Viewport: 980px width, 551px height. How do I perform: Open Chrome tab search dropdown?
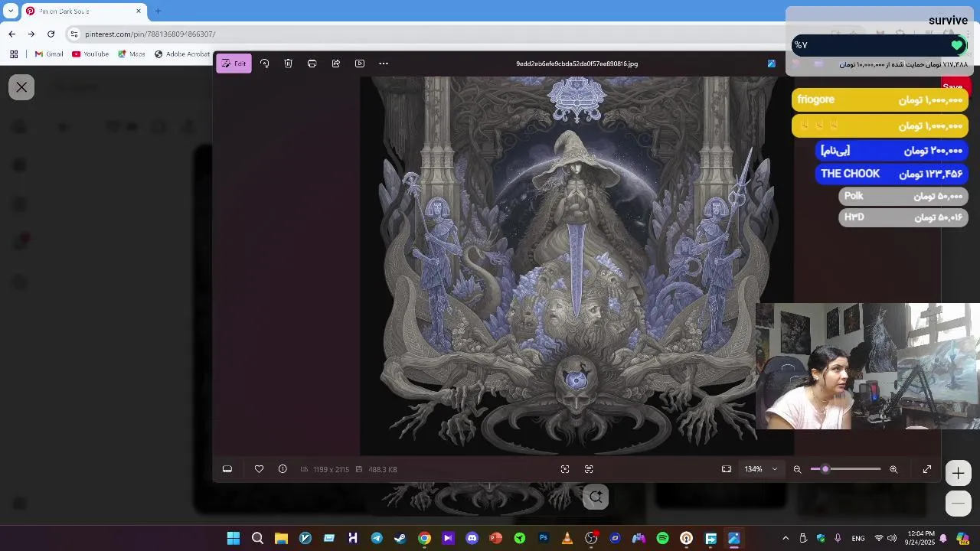(x=11, y=11)
